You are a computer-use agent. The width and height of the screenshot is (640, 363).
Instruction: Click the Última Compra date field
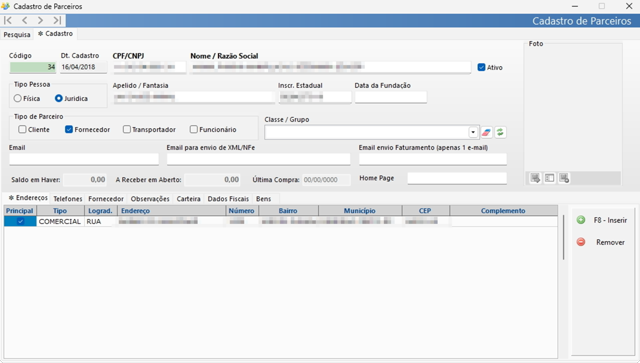[x=326, y=180]
